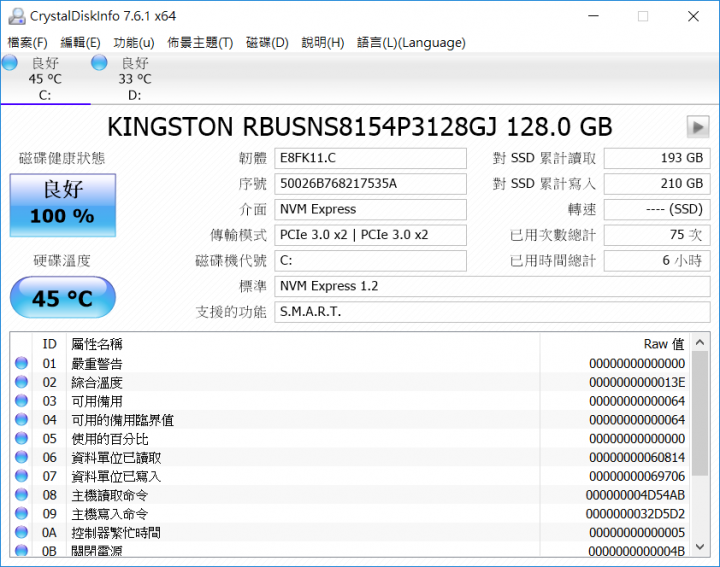Minimize the CrystalDiskInfo window

(x=594, y=16)
